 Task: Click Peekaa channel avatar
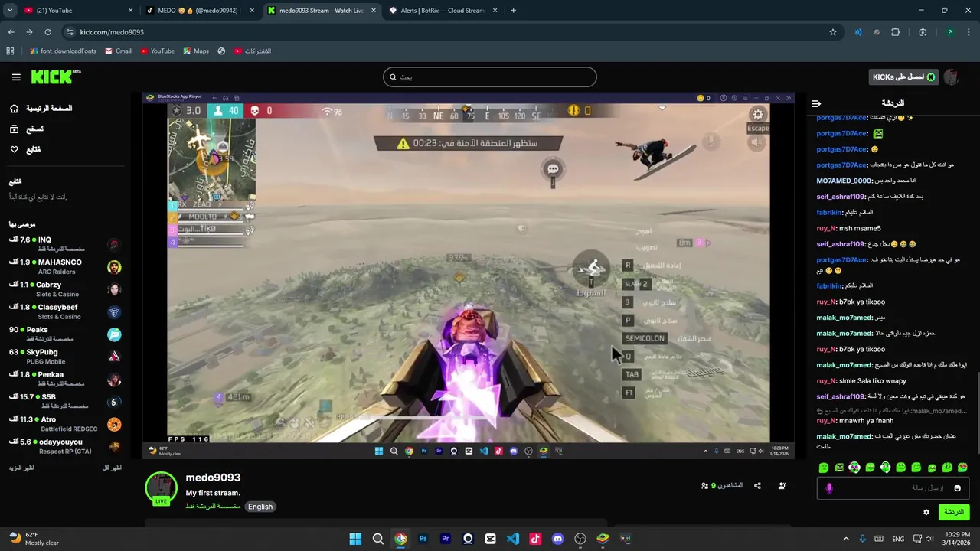114,380
